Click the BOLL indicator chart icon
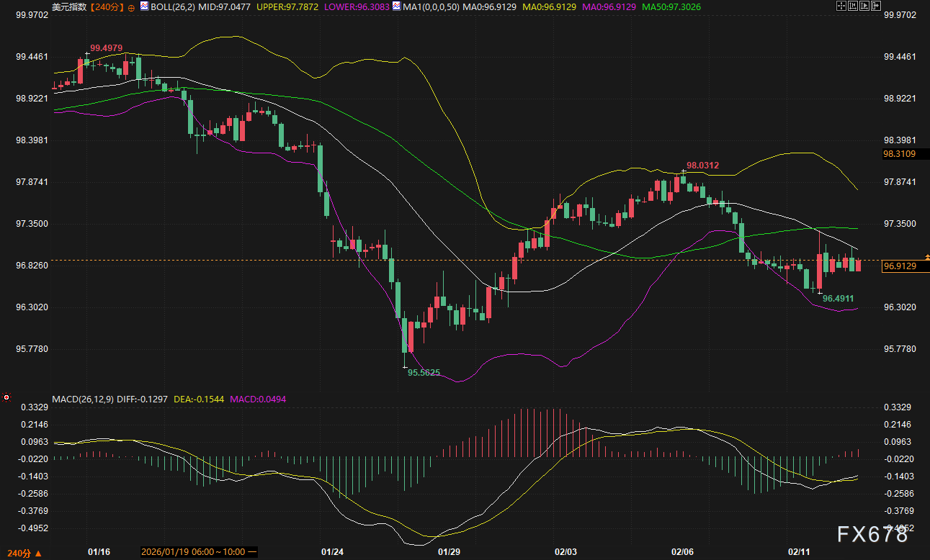 point(144,6)
